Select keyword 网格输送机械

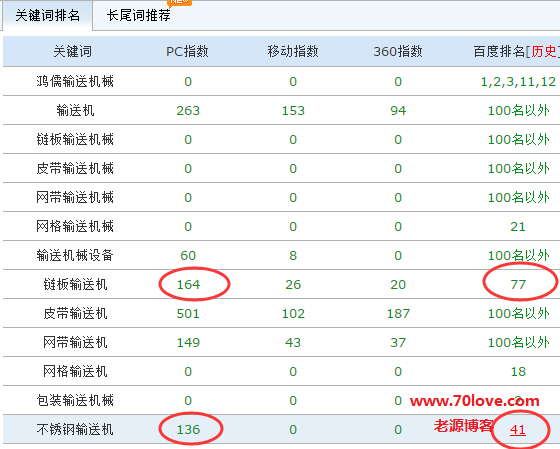[x=75, y=226]
